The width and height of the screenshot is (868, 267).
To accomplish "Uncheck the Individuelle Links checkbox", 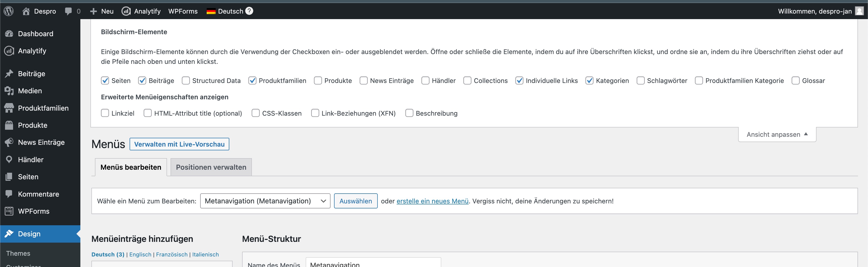I will point(519,80).
